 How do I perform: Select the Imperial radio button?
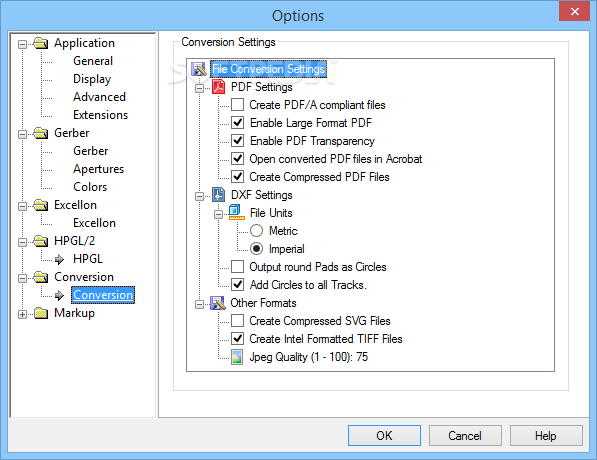click(256, 249)
